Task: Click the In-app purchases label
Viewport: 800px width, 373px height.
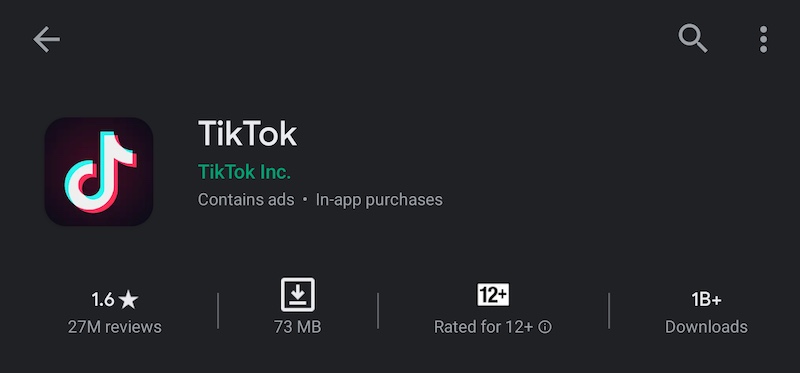Action: [379, 200]
